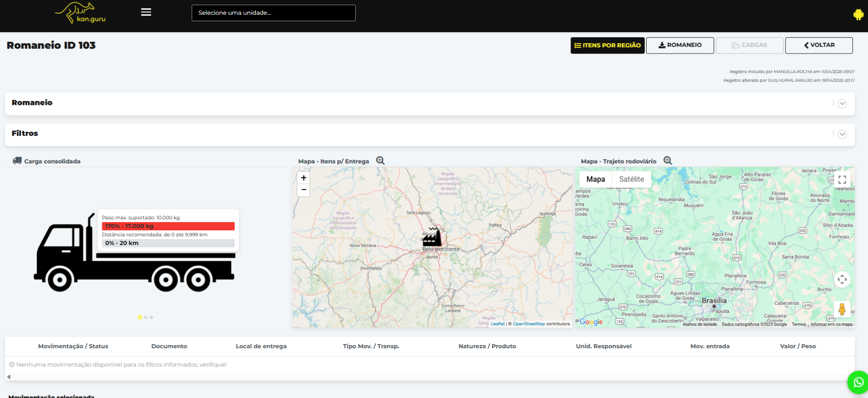Click the factory marker at Belo Horizonte
The image size is (868, 398).
point(432,237)
